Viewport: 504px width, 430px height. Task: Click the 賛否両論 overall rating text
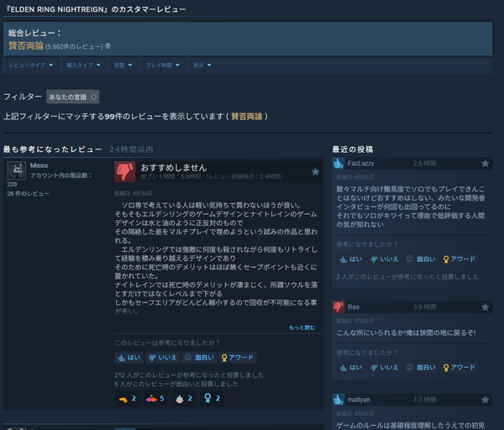(x=26, y=45)
